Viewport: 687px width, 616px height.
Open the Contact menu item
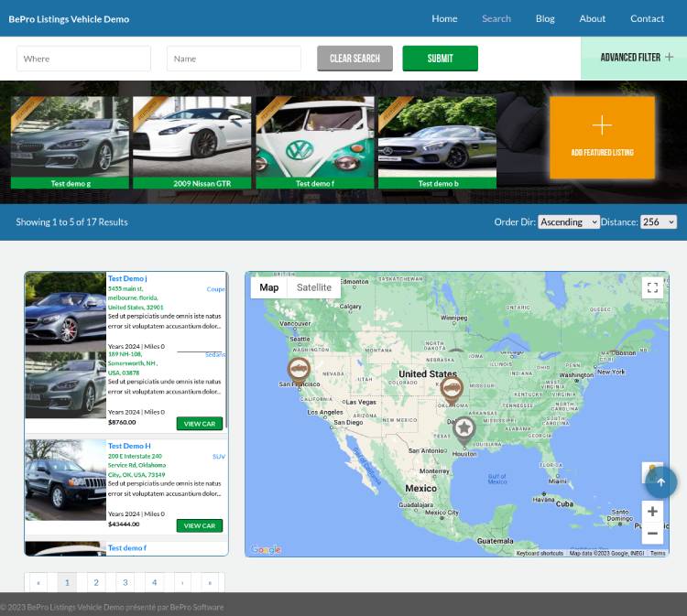tap(647, 18)
